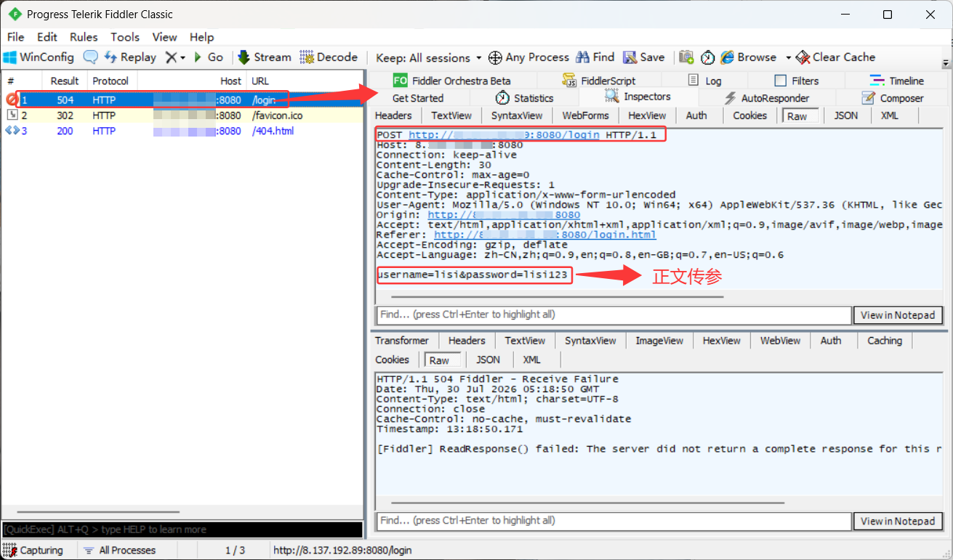The image size is (953, 560).
Task: Toggle capturing in the status bar
Action: pos(33,551)
